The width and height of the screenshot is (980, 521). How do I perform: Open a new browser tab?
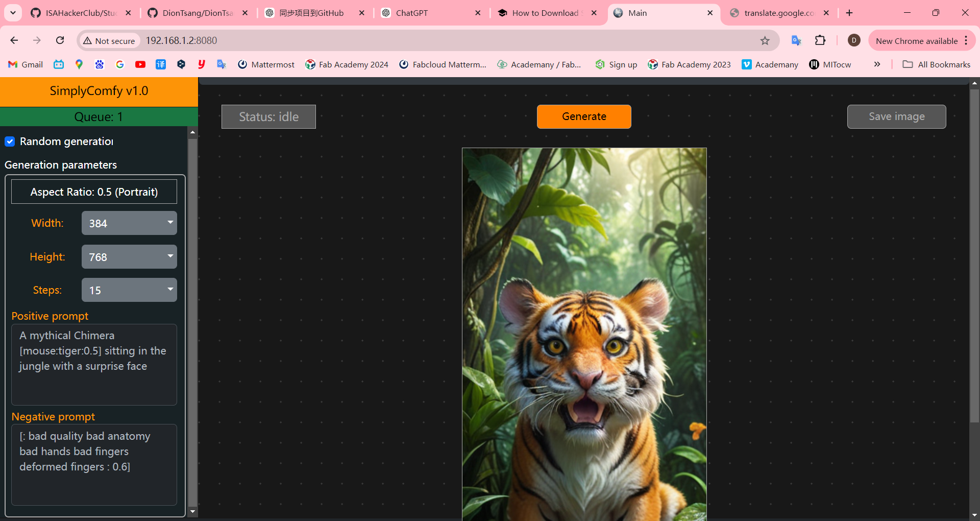point(849,13)
